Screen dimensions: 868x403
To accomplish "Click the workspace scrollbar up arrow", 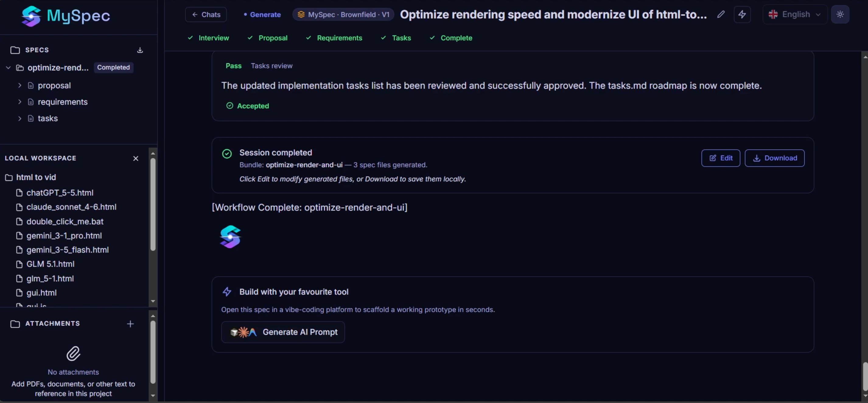I will (x=153, y=153).
